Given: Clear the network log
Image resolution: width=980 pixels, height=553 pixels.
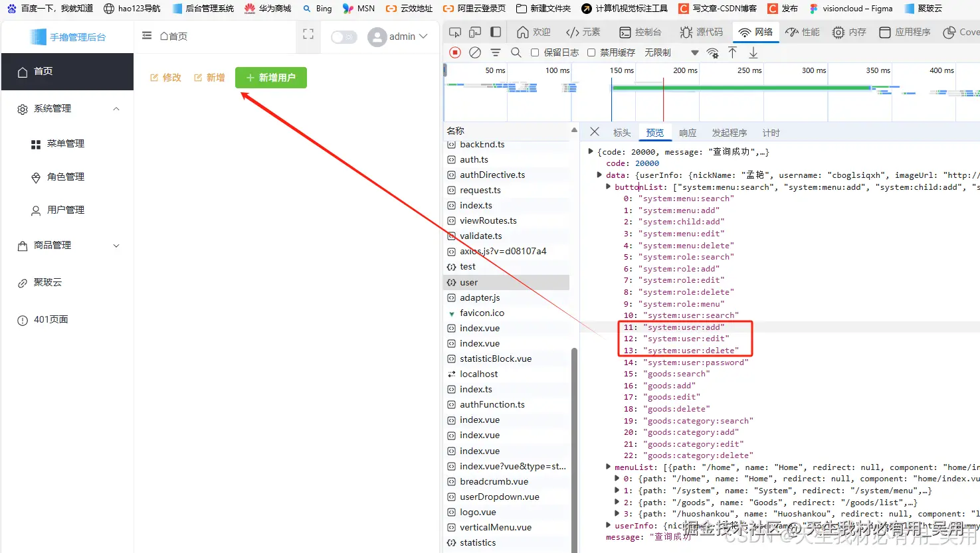Looking at the screenshot, I should [x=475, y=52].
